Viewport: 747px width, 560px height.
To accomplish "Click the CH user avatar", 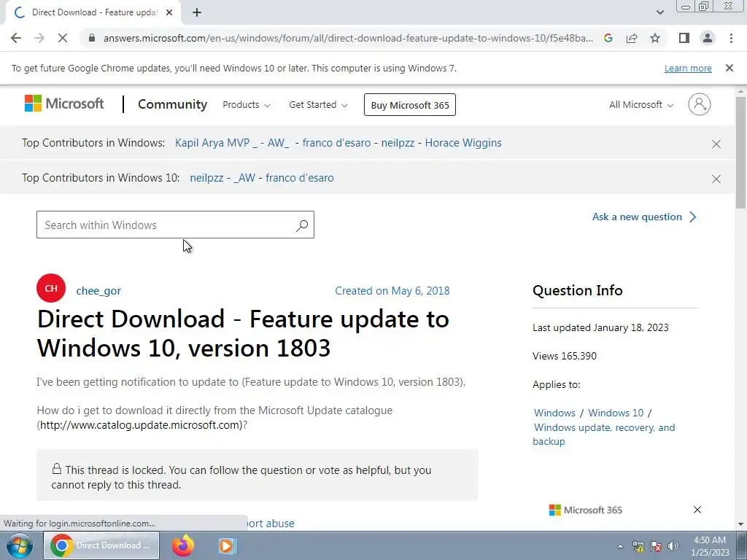I will click(x=51, y=288).
